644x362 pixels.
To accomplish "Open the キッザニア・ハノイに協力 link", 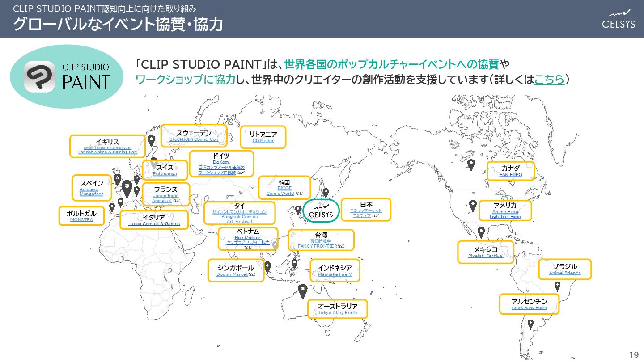I will tap(248, 243).
